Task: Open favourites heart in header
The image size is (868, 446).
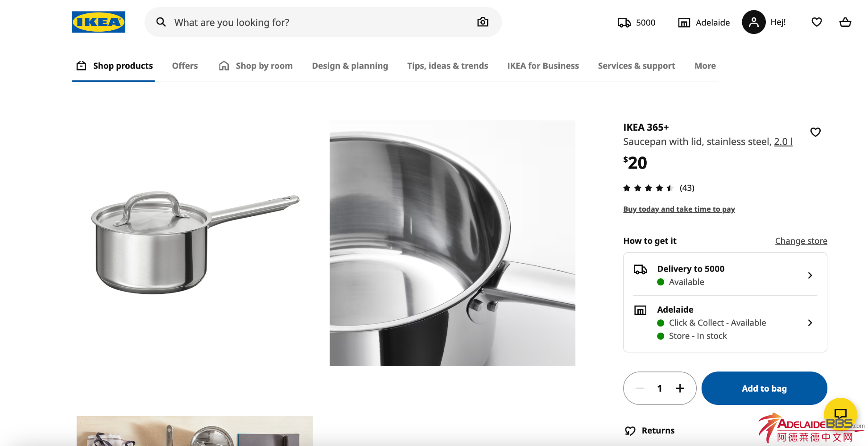Action: click(x=816, y=22)
